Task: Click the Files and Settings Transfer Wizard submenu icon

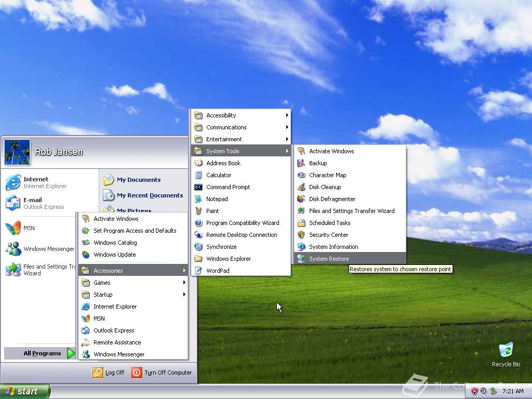Action: coord(301,211)
